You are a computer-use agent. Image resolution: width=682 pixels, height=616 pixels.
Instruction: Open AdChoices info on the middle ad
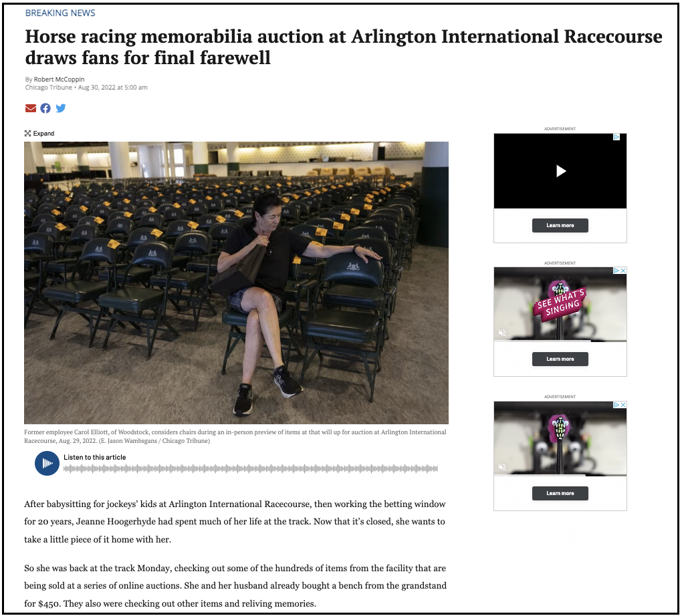(x=616, y=271)
